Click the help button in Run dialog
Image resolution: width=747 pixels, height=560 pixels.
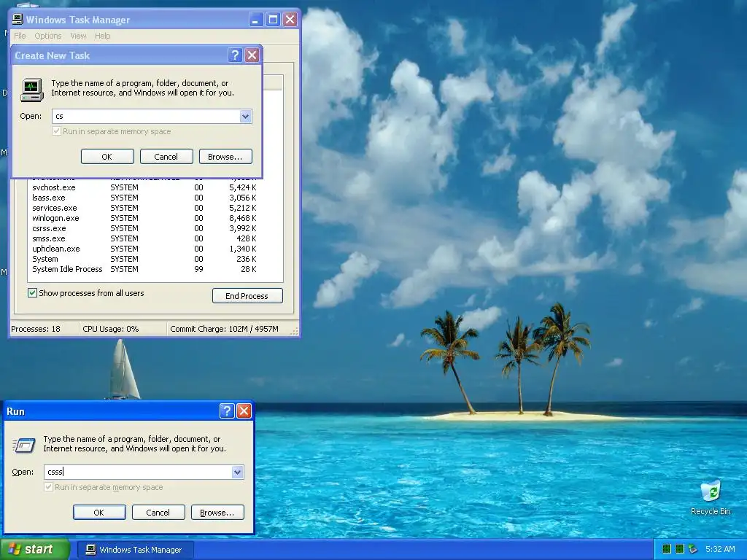[227, 411]
